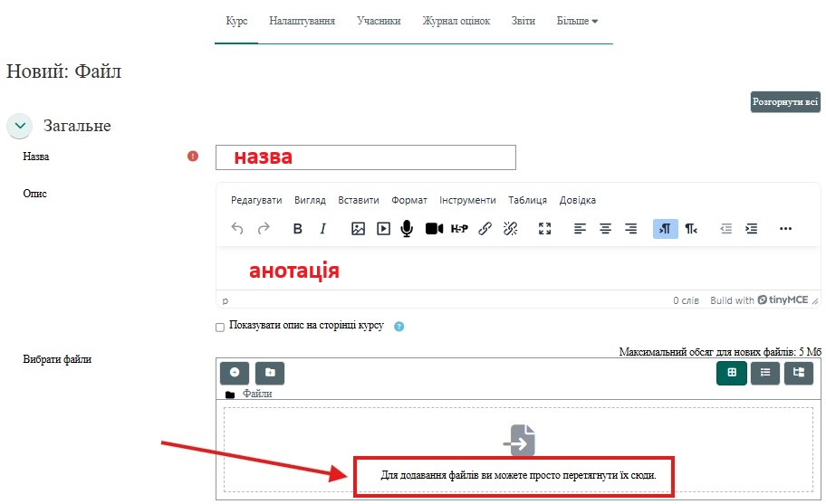Click the Файли folder path link
The width and height of the screenshot is (826, 504).
pyautogui.click(x=257, y=394)
